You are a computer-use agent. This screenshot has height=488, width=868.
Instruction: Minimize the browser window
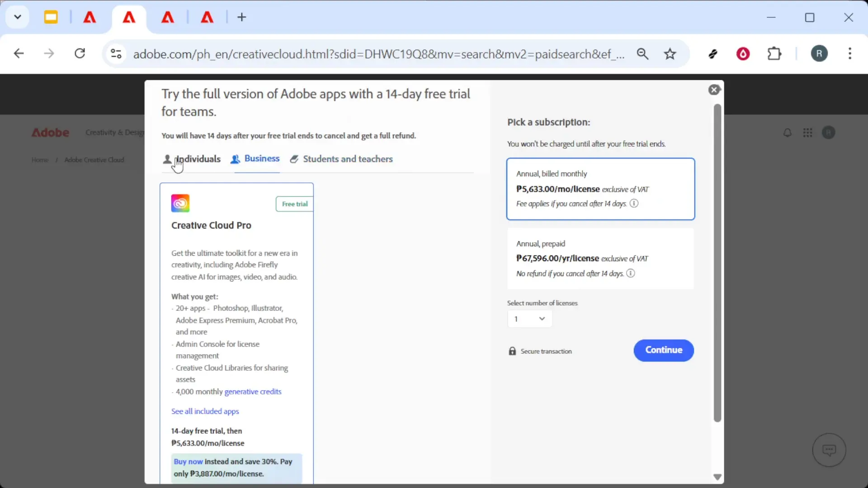click(x=771, y=17)
